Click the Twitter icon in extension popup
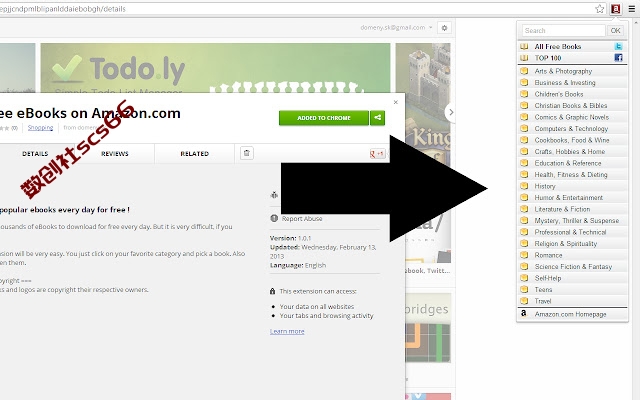This screenshot has width=640, height=400. [x=618, y=47]
